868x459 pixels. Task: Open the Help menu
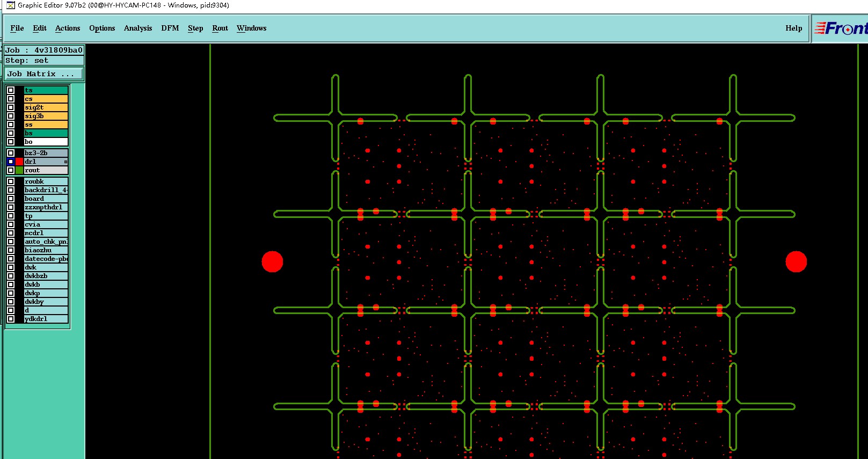click(x=794, y=28)
